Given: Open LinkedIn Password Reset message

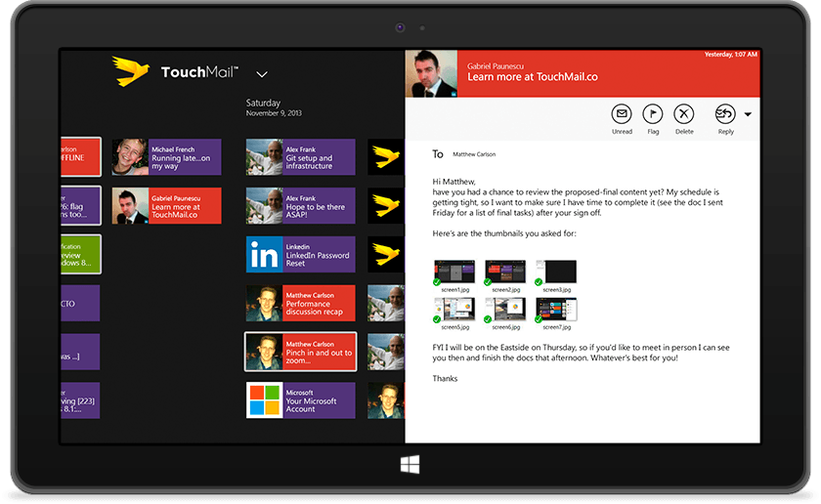Looking at the screenshot, I should [x=301, y=254].
